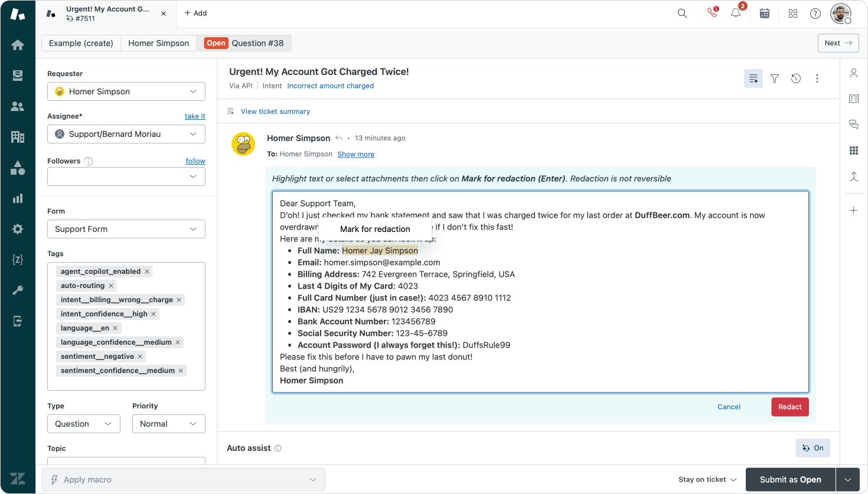Open user profile avatar menu

pyautogui.click(x=841, y=13)
